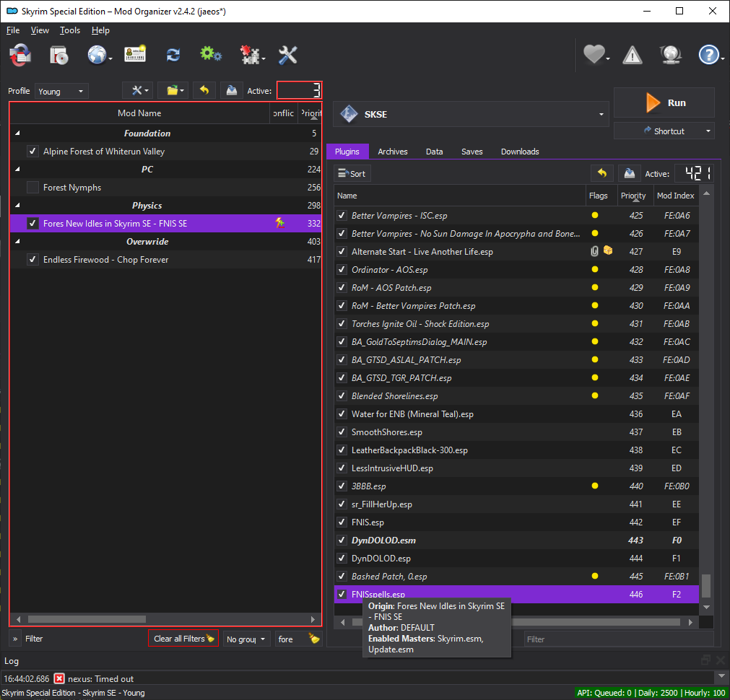Open the warning triangle notifications icon

pyautogui.click(x=633, y=55)
